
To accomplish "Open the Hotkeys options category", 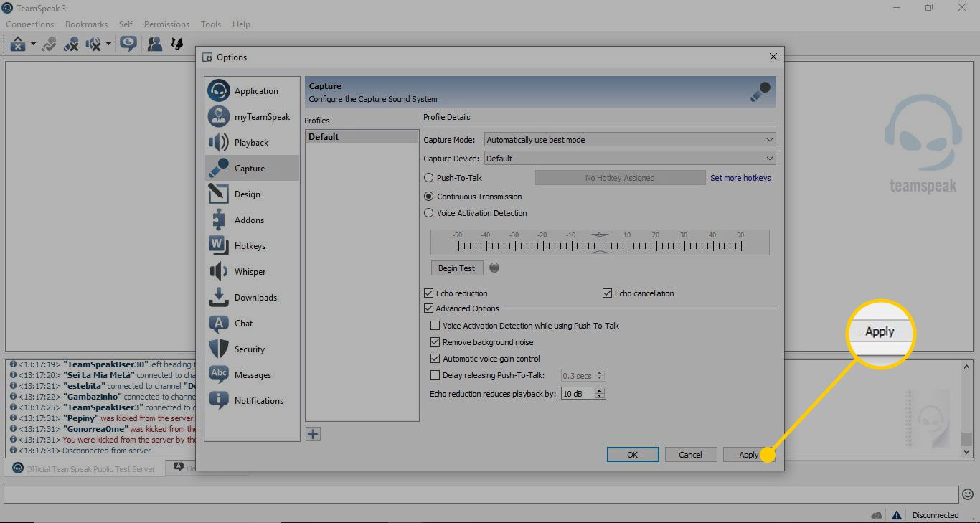I will (252, 246).
